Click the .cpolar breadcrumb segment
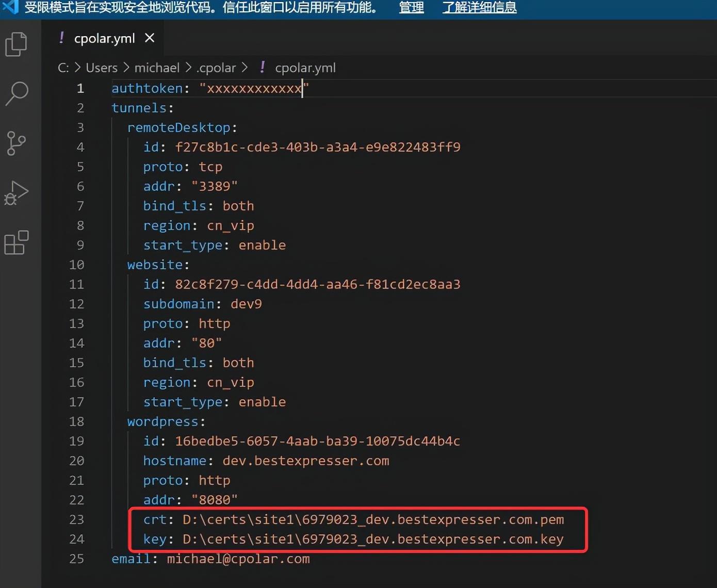 click(x=216, y=68)
